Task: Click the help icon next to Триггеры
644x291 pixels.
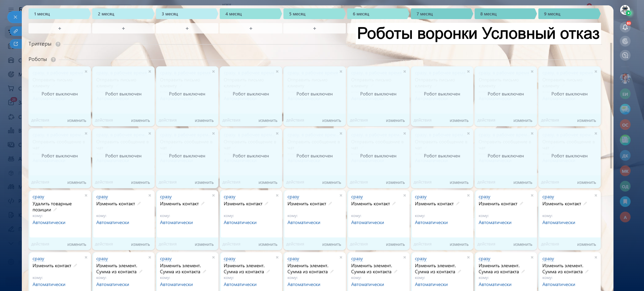Action: pyautogui.click(x=58, y=44)
